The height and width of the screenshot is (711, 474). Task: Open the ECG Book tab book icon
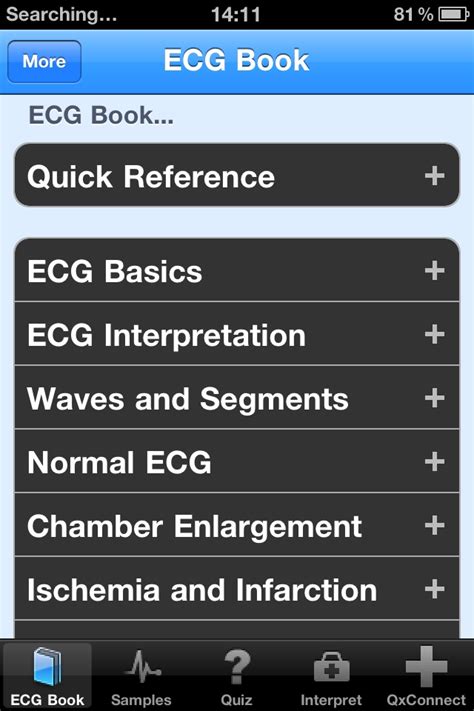(47, 667)
